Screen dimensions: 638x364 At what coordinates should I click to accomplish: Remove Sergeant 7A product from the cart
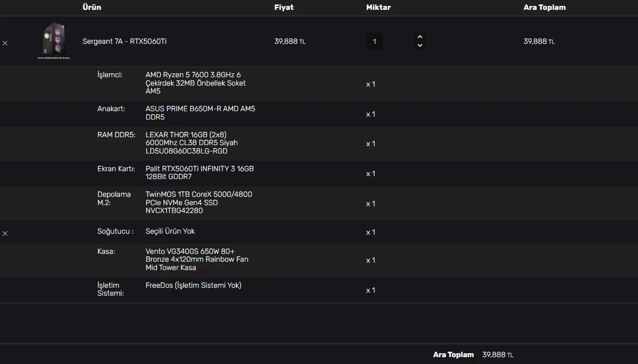click(5, 43)
